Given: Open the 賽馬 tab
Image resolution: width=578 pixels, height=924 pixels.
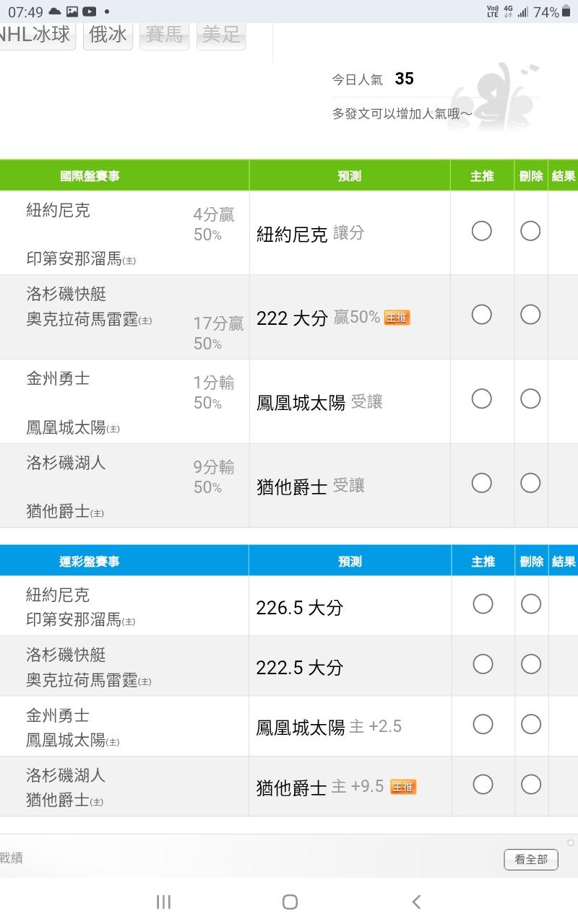Looking at the screenshot, I should click(x=164, y=35).
